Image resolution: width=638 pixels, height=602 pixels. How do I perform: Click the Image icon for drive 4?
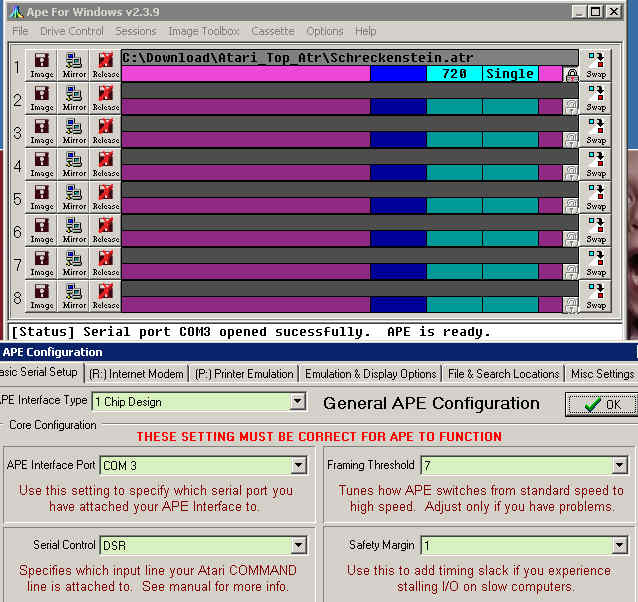coord(42,164)
